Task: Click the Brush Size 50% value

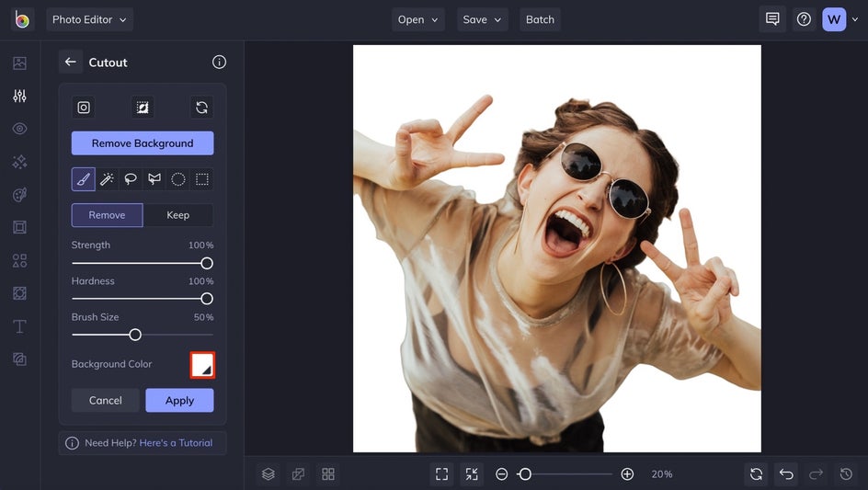Action: point(203,317)
